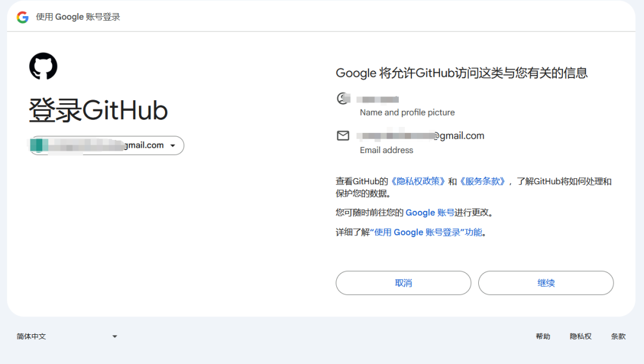This screenshot has width=644, height=364.
Task: Open the 《服务条款》 terms of service link
Action: tap(482, 181)
